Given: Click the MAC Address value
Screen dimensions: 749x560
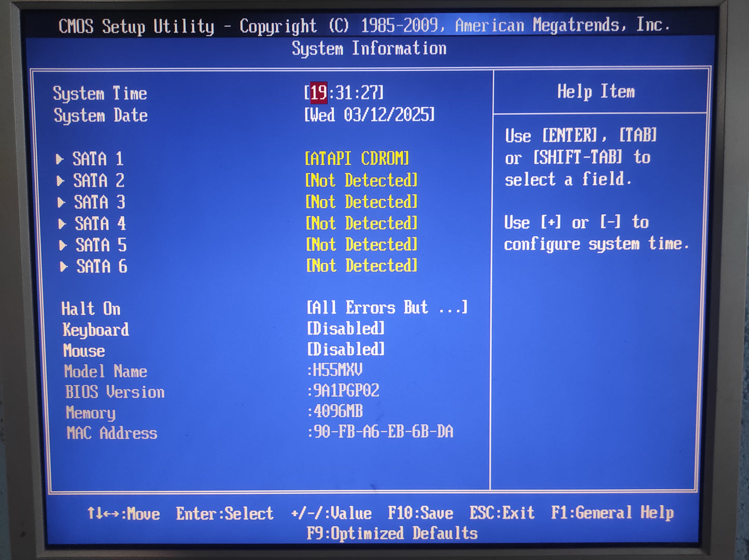Looking at the screenshot, I should coord(381,432).
